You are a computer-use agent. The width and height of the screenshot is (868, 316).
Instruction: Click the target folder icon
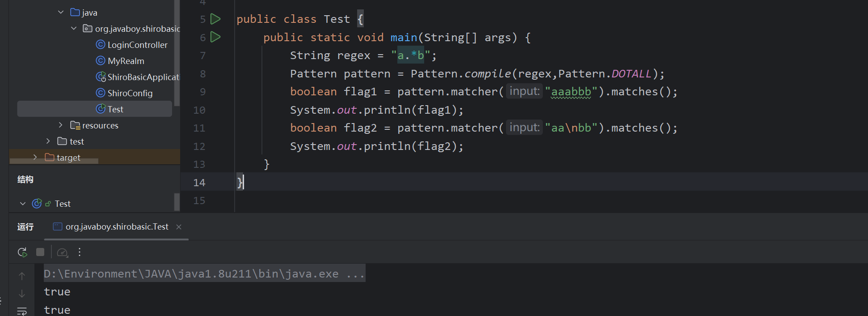click(50, 158)
